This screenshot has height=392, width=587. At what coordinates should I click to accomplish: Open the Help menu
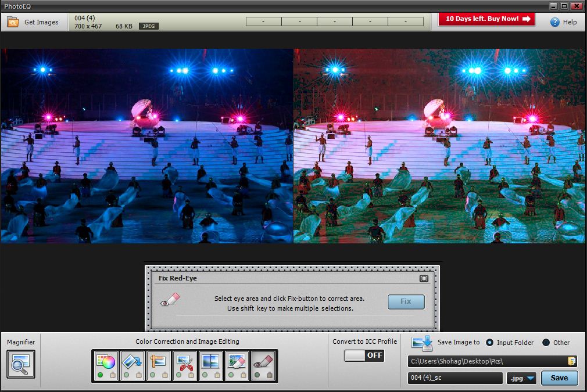tap(563, 22)
